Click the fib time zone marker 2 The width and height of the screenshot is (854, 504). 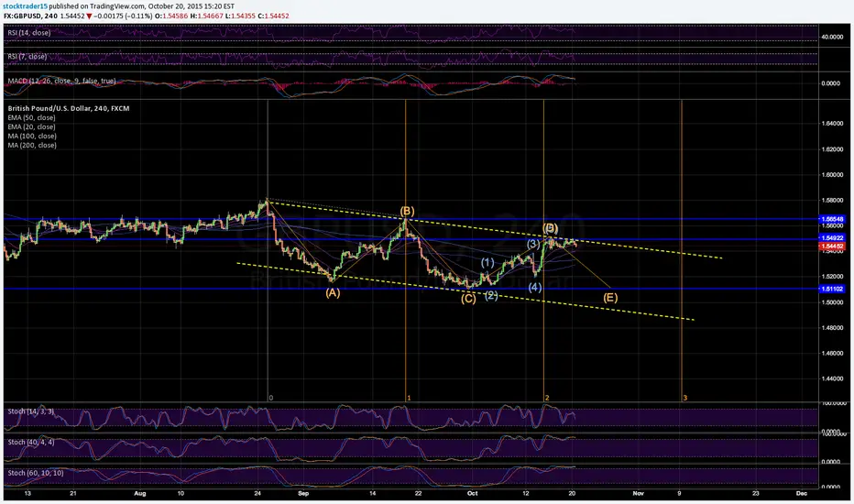pos(547,398)
